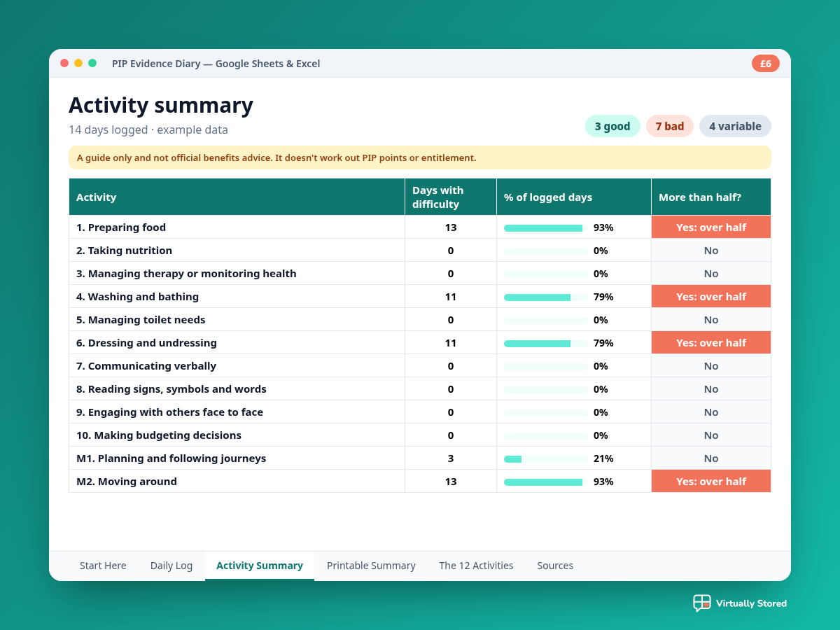Open the Printable Summary tab
The image size is (840, 630).
pyautogui.click(x=371, y=566)
